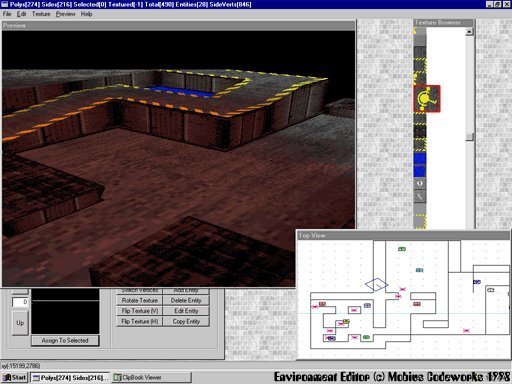
Task: Open ClipBook Viewer from the taskbar
Action: point(152,377)
